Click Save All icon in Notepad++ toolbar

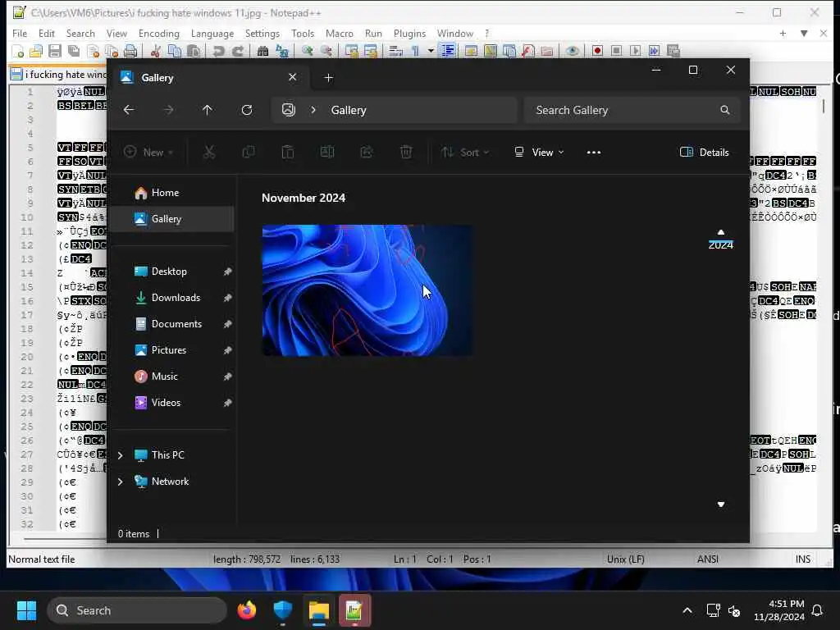point(74,51)
